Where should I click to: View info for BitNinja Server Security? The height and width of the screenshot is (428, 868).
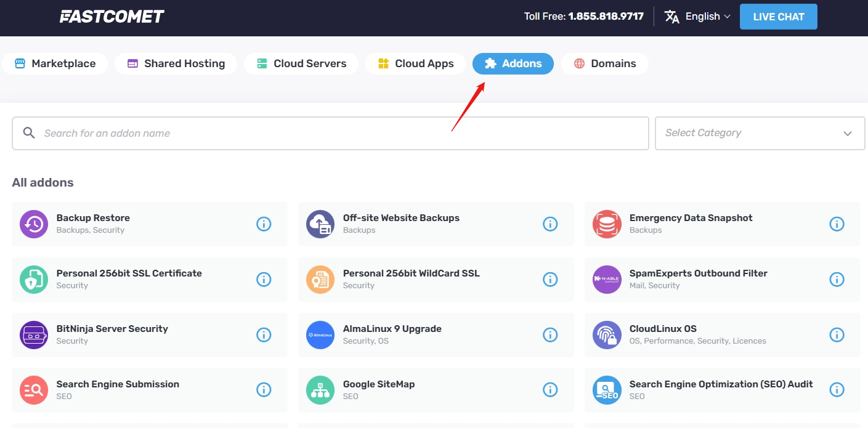(264, 335)
